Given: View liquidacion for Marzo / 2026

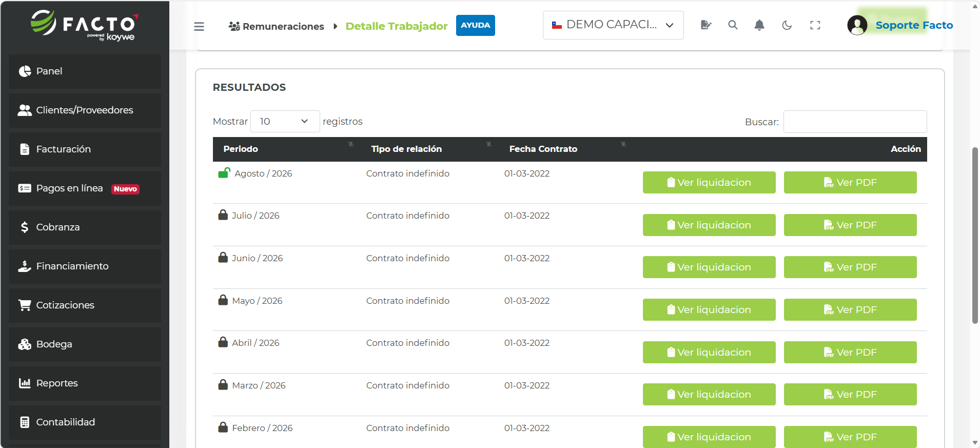Looking at the screenshot, I should tap(709, 395).
